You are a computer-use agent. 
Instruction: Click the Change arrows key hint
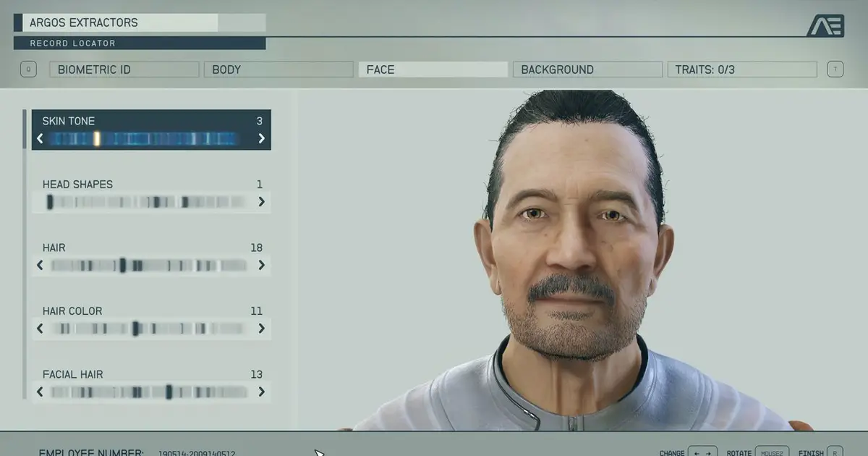pos(702,452)
